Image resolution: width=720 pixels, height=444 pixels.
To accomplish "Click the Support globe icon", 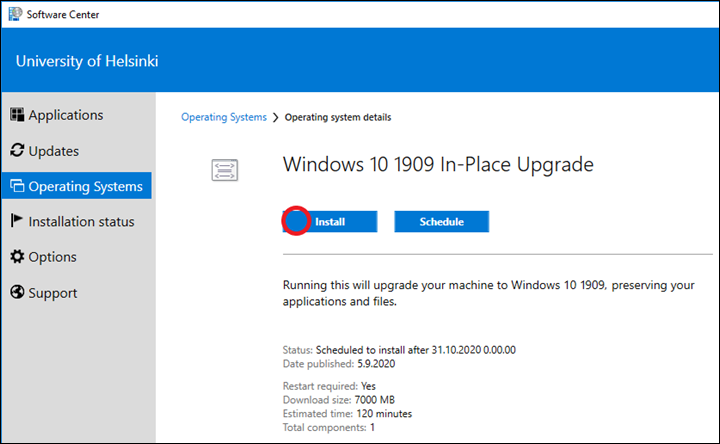I will 17,292.
